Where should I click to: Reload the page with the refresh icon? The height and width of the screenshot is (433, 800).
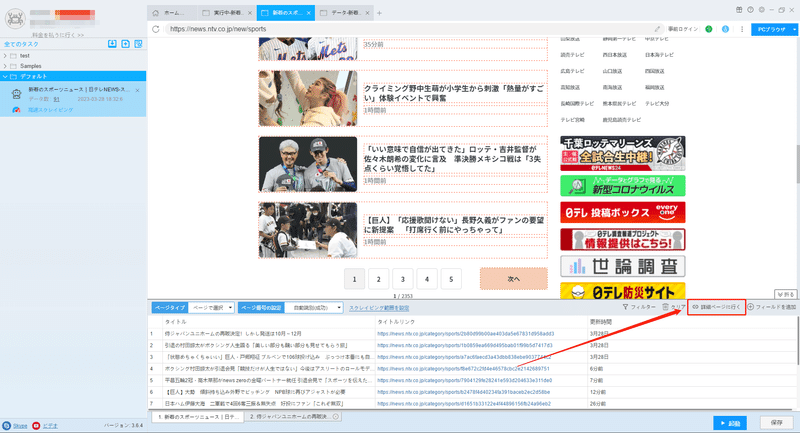tap(156, 29)
